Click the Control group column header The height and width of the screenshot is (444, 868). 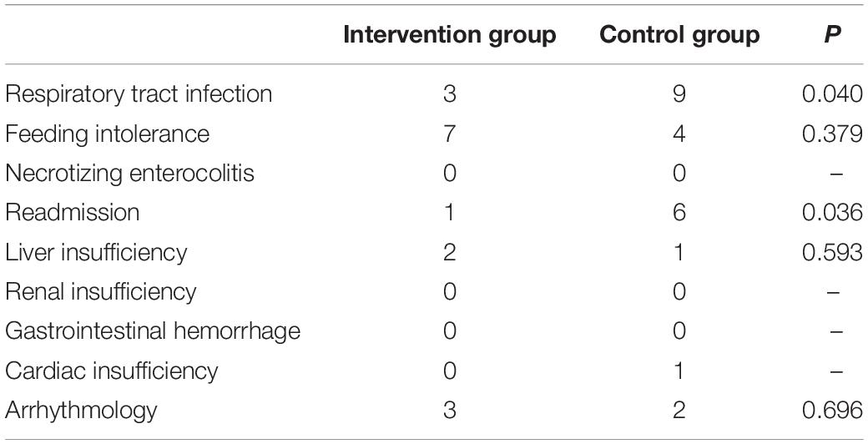coord(679,35)
